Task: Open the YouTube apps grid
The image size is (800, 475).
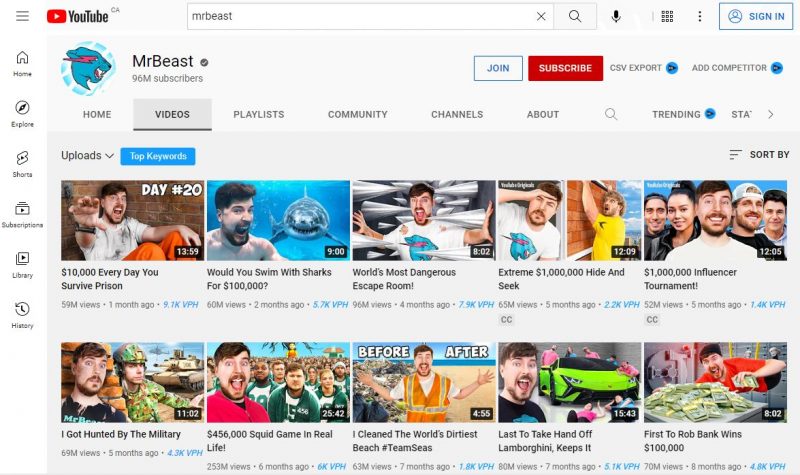Action: click(x=667, y=16)
